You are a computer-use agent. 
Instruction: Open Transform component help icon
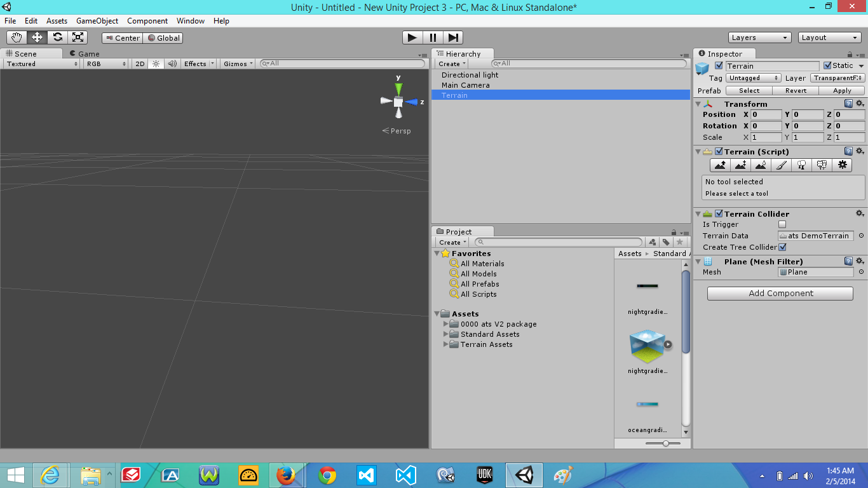[848, 104]
